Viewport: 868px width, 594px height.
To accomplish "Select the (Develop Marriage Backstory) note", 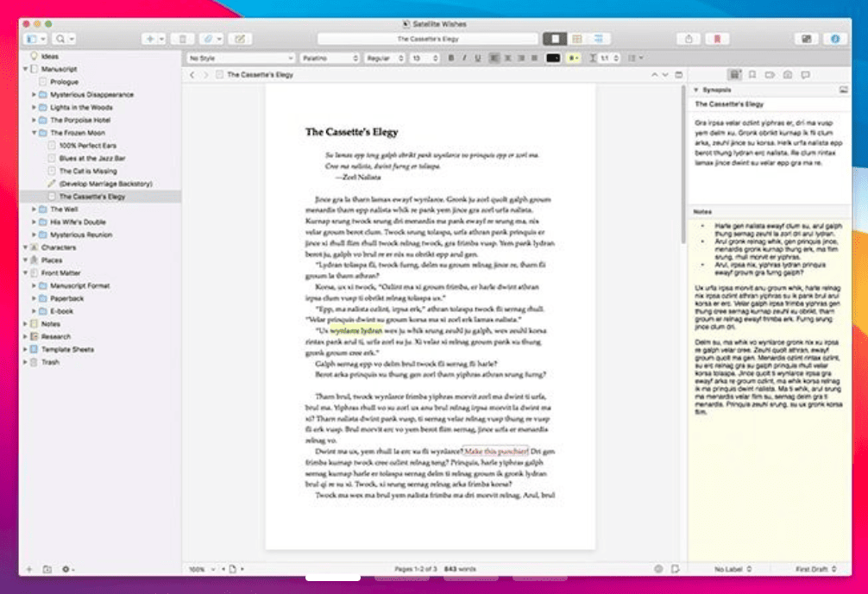I will [105, 184].
